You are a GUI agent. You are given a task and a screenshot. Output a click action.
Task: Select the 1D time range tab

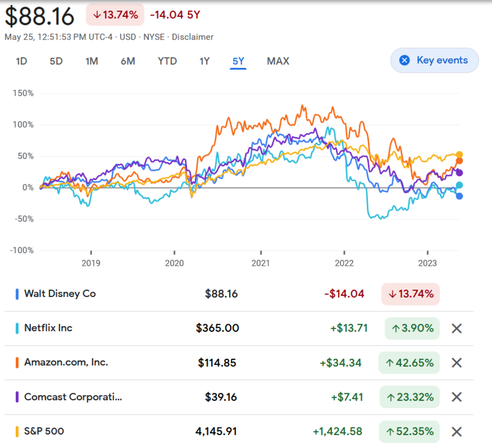click(22, 61)
